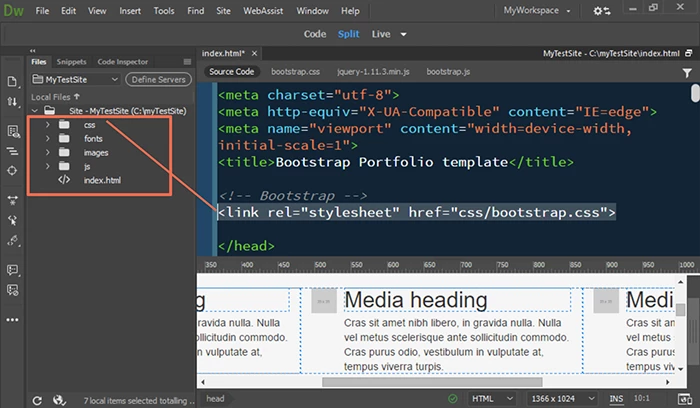The image size is (700, 408).
Task: Click the Sync Settings gear icon
Action: point(601,11)
